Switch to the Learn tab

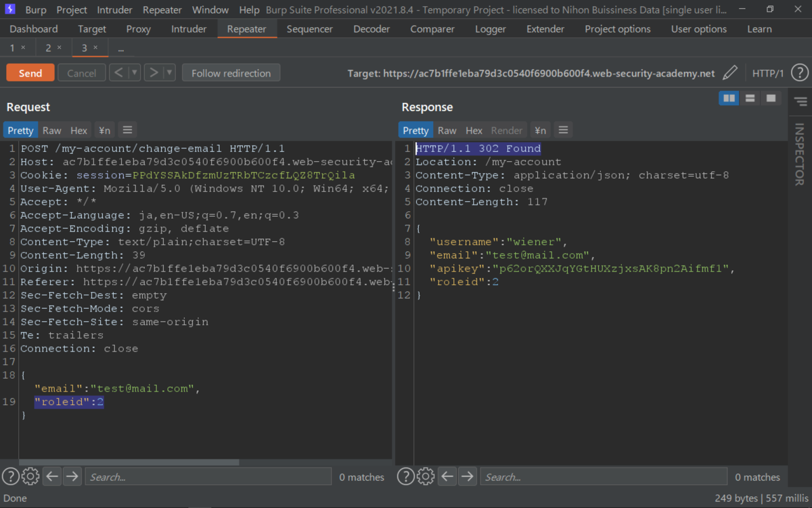pos(759,29)
